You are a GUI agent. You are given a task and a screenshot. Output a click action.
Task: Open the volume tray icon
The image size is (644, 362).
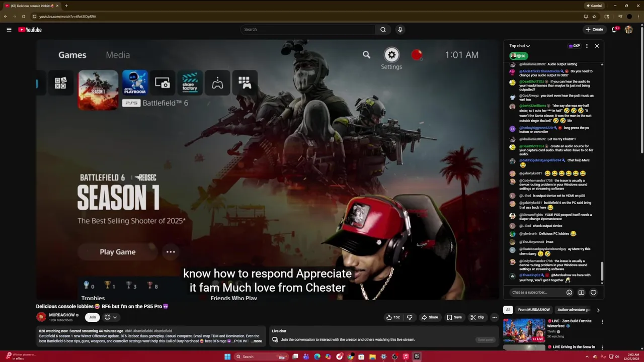click(x=617, y=356)
